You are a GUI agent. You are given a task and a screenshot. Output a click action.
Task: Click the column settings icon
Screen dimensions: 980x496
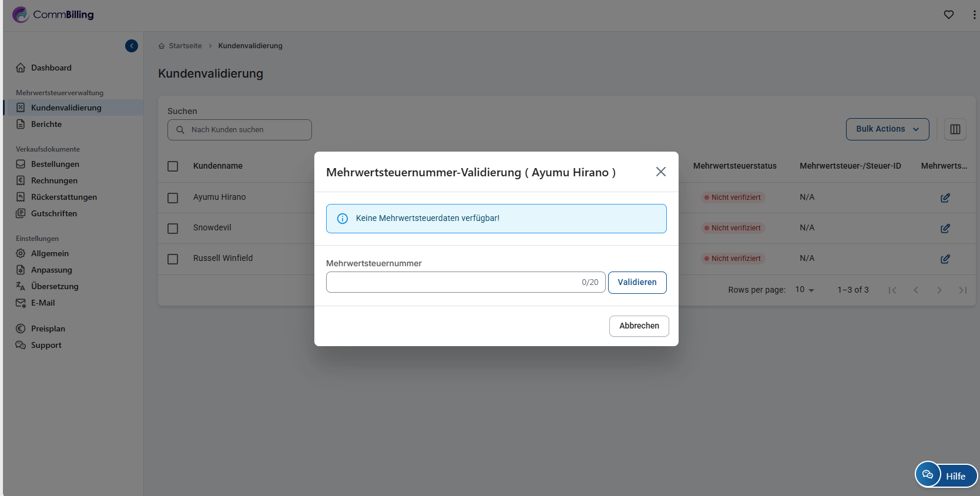point(955,129)
